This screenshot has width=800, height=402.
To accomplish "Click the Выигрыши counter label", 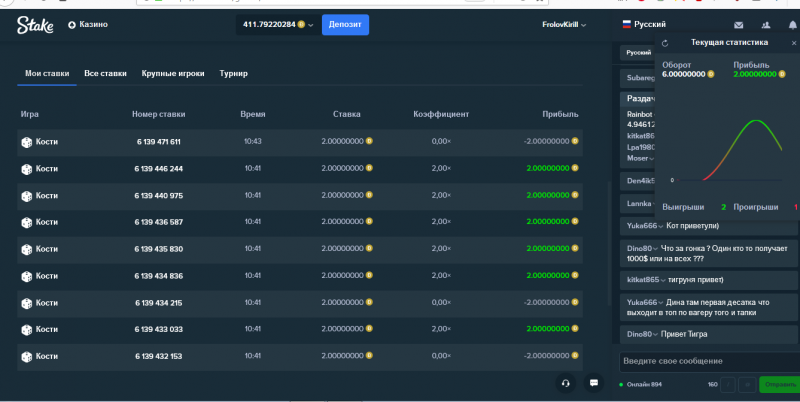I will (683, 207).
